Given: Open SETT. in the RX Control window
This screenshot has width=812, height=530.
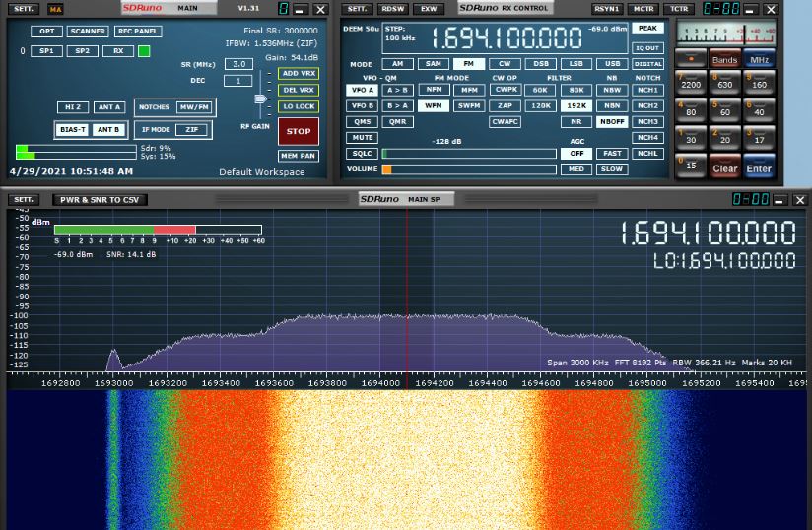Looking at the screenshot, I should click(357, 9).
